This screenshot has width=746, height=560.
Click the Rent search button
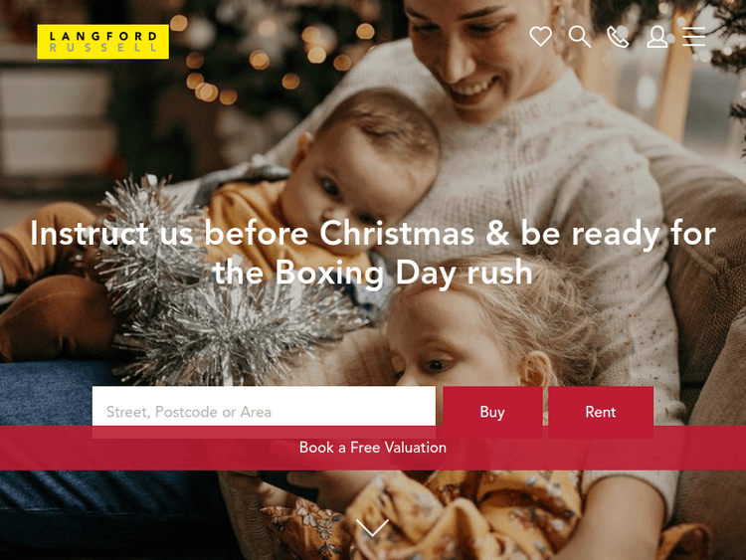coord(601,412)
